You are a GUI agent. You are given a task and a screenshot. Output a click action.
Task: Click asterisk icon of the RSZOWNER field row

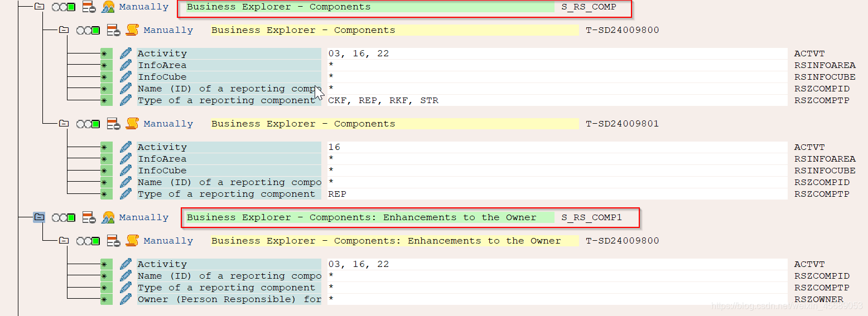point(106,299)
